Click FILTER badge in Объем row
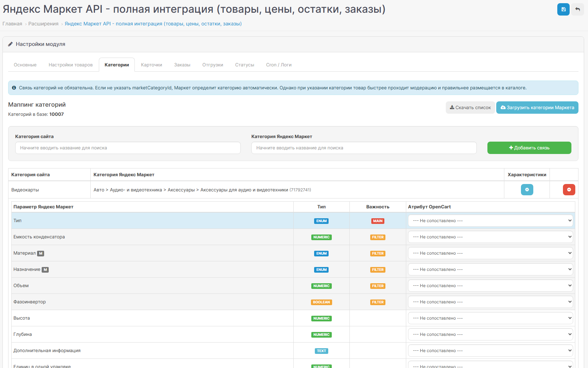588x368 pixels. tap(378, 286)
